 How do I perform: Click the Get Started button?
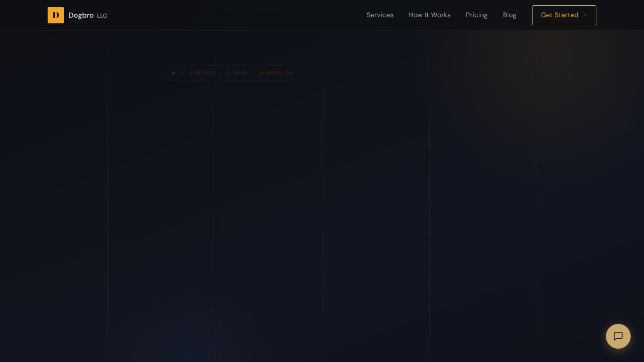pyautogui.click(x=564, y=15)
